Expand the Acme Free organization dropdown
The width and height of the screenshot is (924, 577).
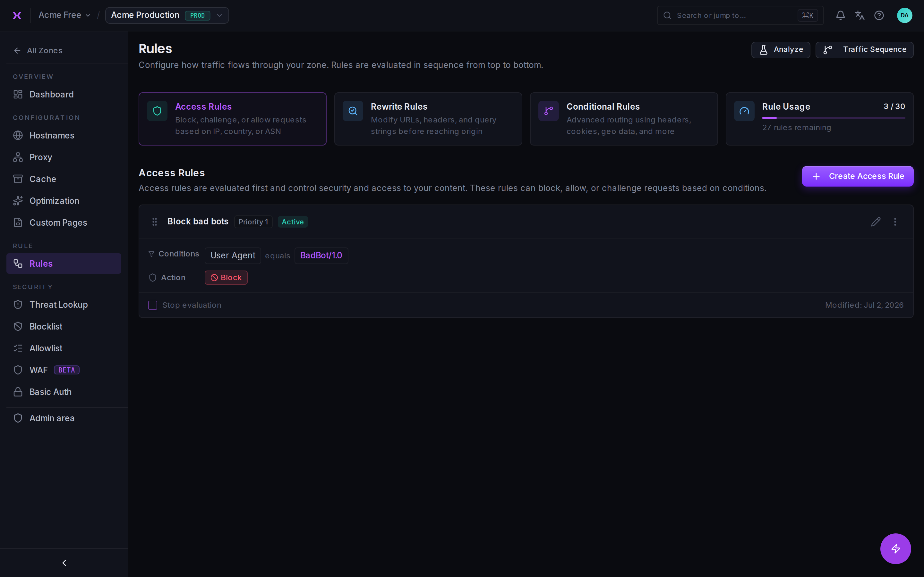[x=64, y=15]
